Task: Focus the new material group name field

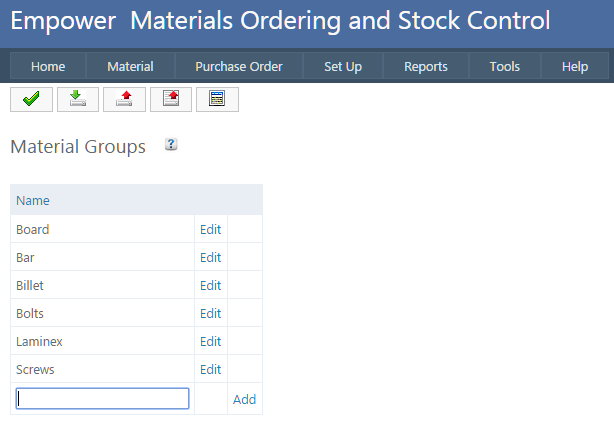Action: [102, 399]
